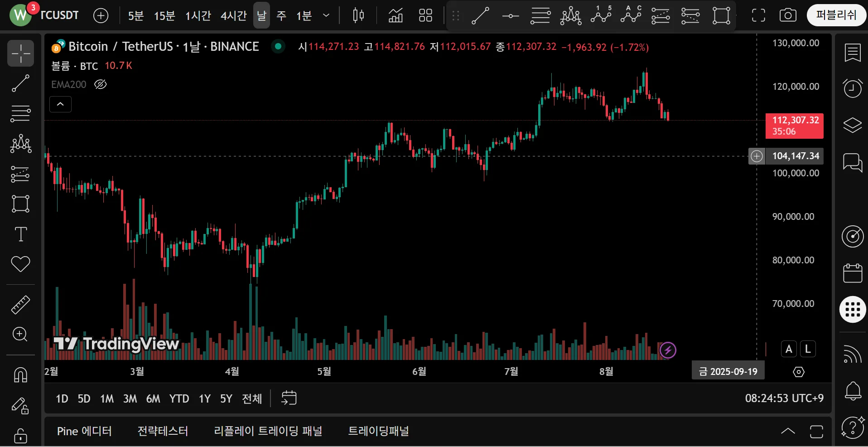Screen dimensions: 868x447
Task: Collapse the indicator legend chevron
Action: (x=60, y=104)
